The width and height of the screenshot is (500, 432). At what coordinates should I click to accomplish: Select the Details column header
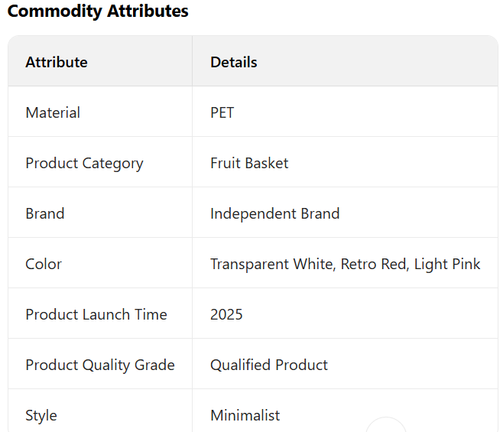234,62
